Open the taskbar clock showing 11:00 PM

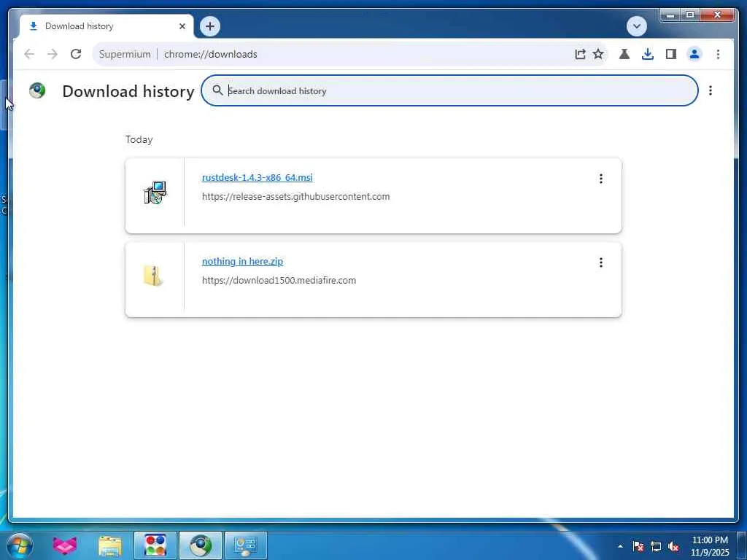coord(710,546)
